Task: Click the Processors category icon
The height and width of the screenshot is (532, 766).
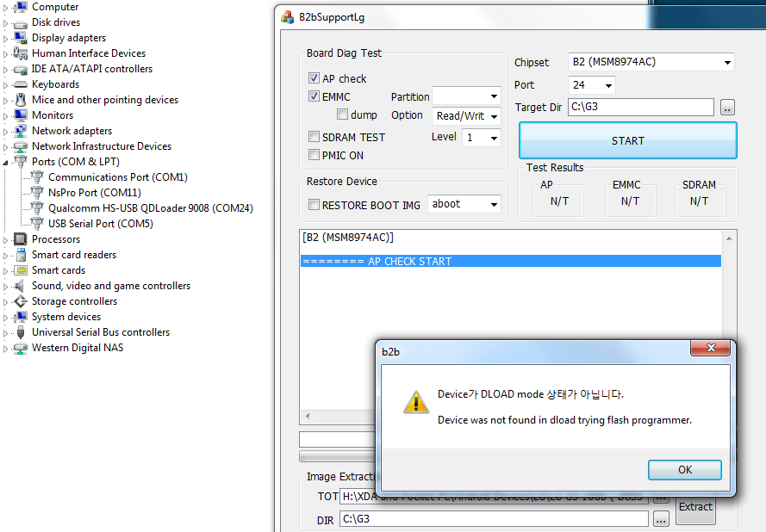Action: coord(21,239)
